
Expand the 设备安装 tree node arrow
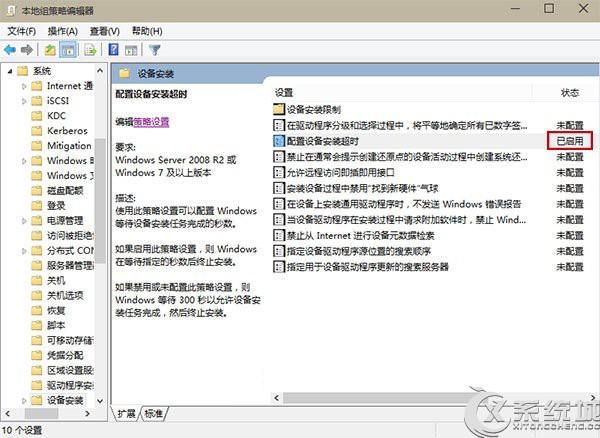[x=24, y=401]
